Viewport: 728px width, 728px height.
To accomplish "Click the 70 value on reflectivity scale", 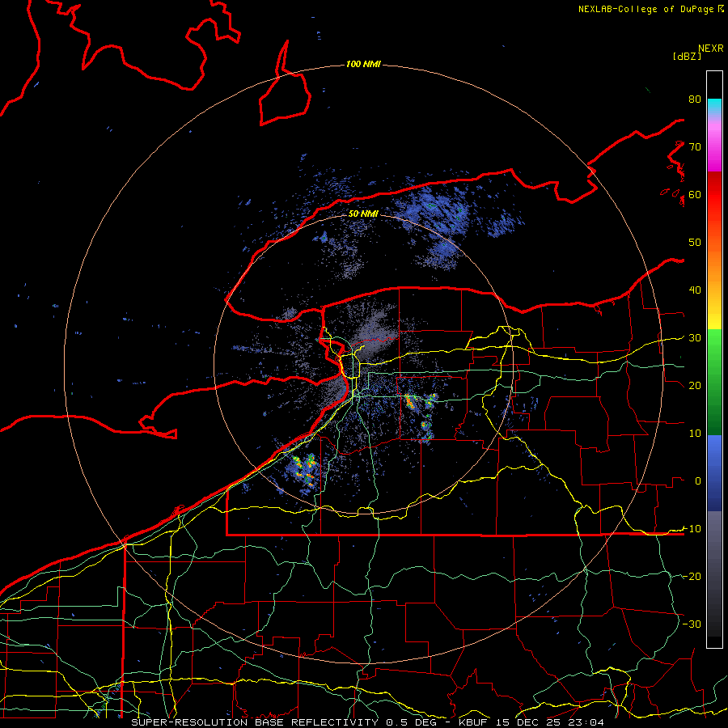I will coord(695,146).
